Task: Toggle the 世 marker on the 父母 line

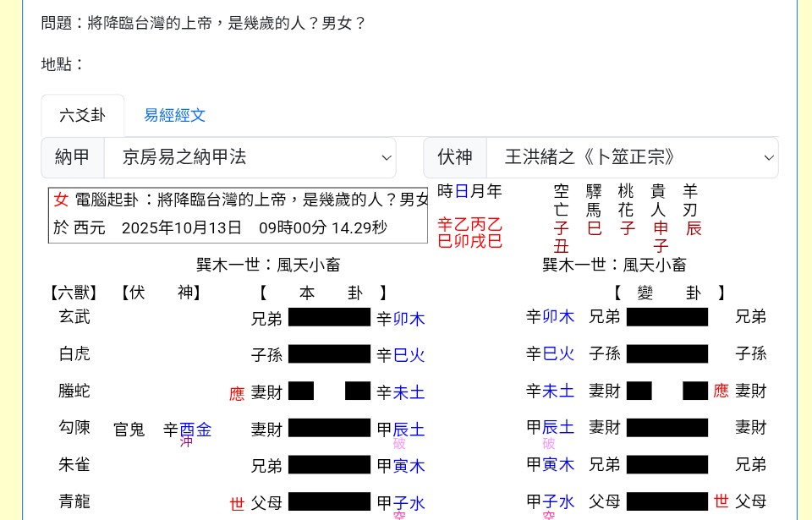Action: coord(237,503)
